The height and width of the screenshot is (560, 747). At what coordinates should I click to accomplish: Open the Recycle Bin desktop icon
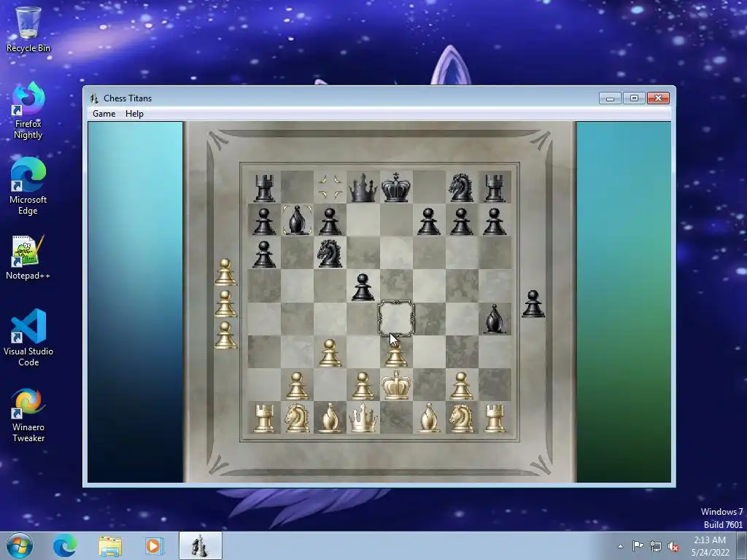pos(28,29)
